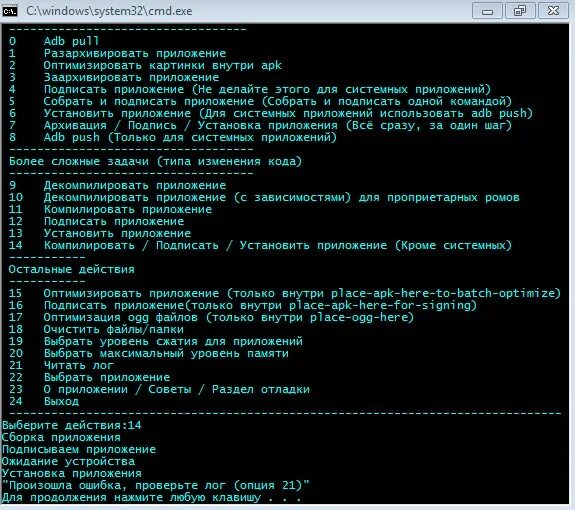Image resolution: width=575 pixels, height=510 pixels.
Task: Click option 18 'Очистить файлы/папки'
Action: (x=96, y=329)
